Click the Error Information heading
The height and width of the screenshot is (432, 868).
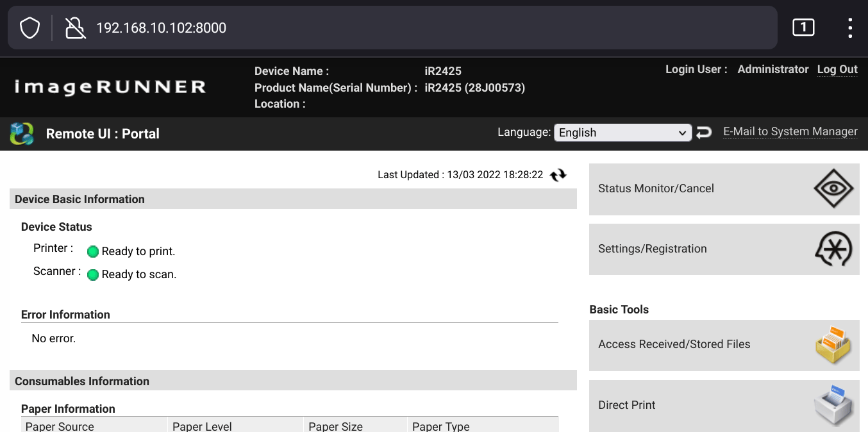click(x=65, y=315)
